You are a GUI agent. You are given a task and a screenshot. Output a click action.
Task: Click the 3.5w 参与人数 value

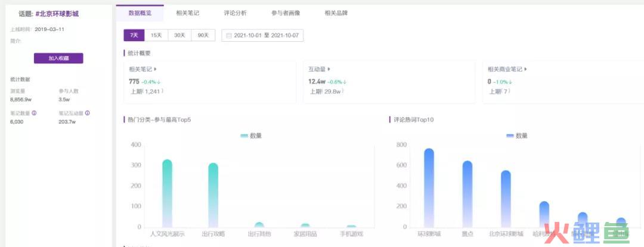click(x=64, y=100)
